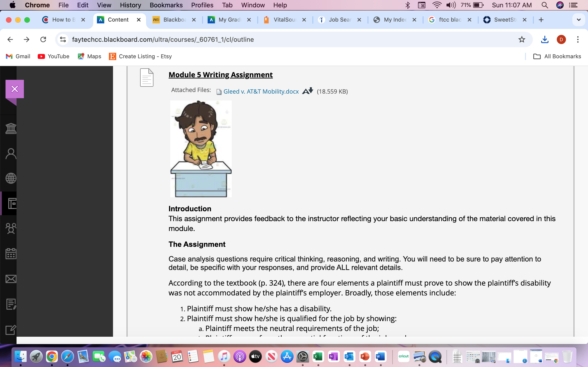Open the Activity Stream globe icon
This screenshot has height=367, width=588.
tap(11, 178)
